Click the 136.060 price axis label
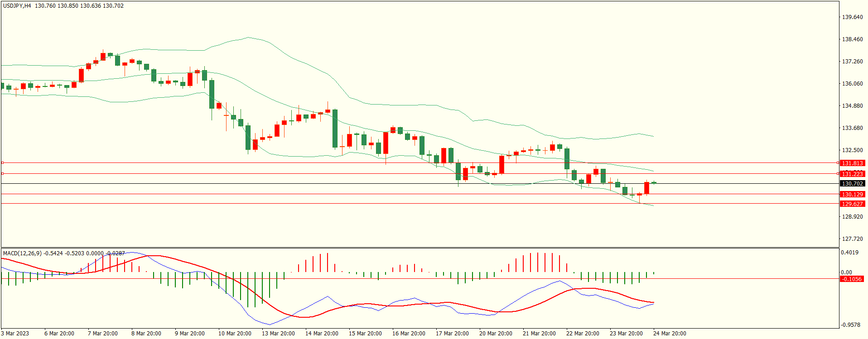 click(x=852, y=84)
